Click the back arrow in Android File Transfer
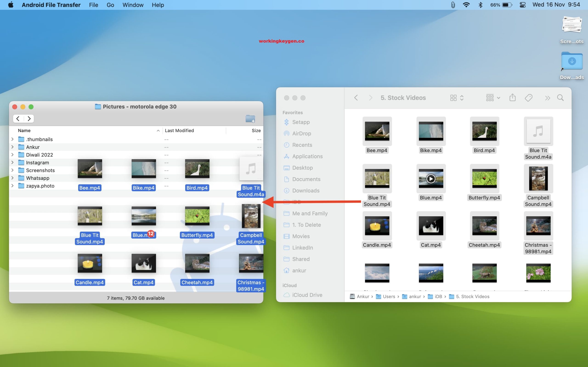The image size is (588, 367). (17, 118)
